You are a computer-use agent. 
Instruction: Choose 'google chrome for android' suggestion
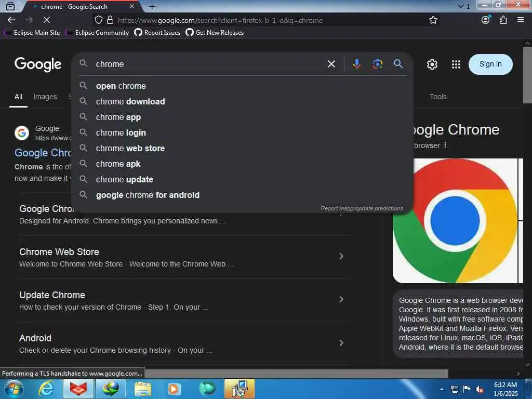(242, 195)
